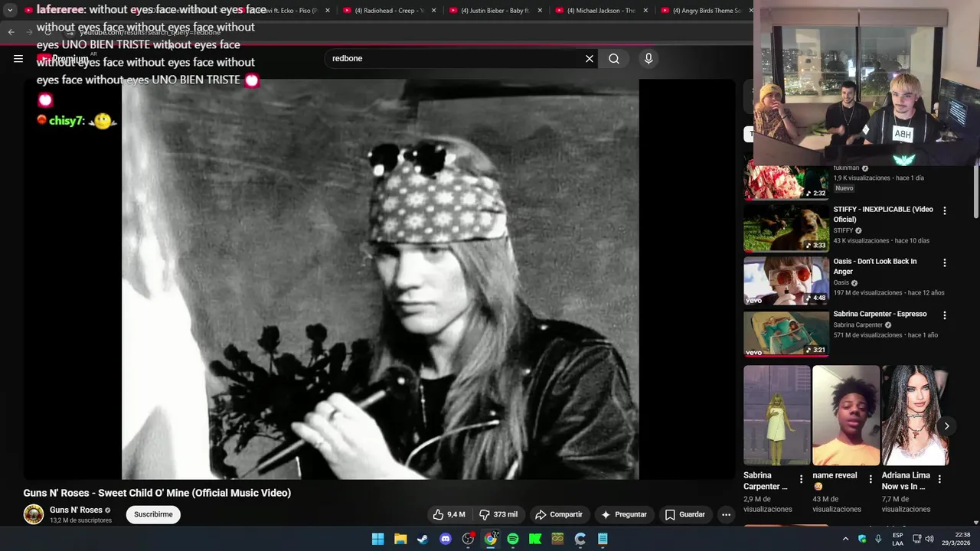This screenshot has width=980, height=551.
Task: Expand the hidden system tray icons
Action: [845, 539]
